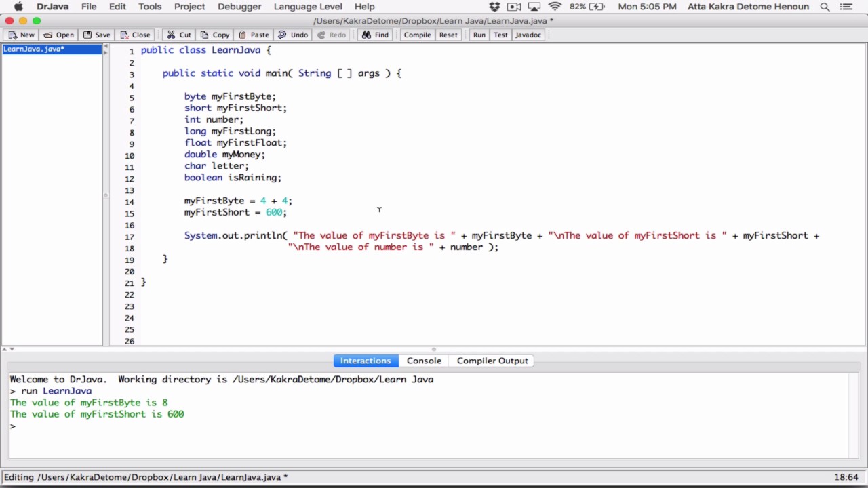Open the Help menu
The height and width of the screenshot is (488, 868).
364,7
